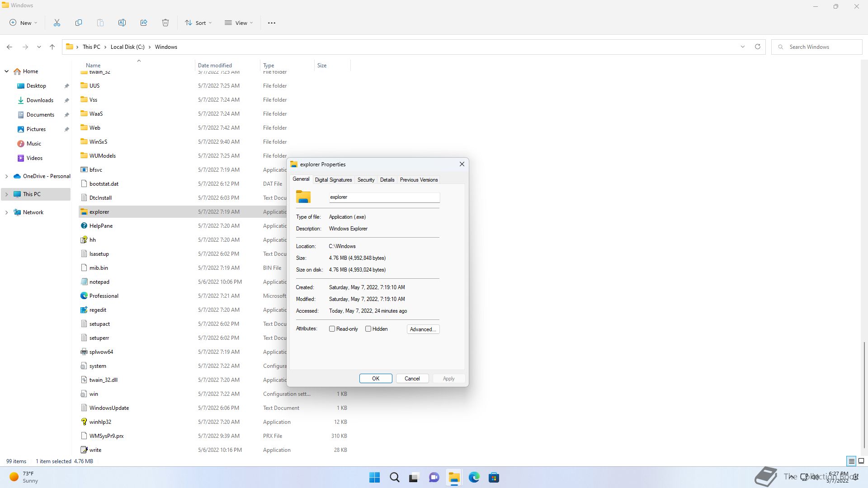Expand the OneDrive - Personal node
Viewport: 868px width, 488px height.
point(6,176)
